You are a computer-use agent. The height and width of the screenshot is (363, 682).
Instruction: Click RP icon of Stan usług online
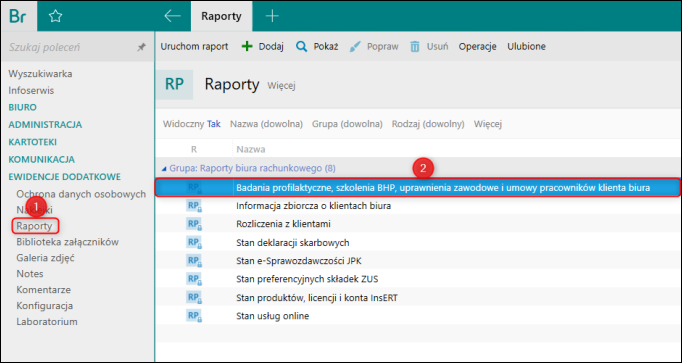(x=194, y=316)
